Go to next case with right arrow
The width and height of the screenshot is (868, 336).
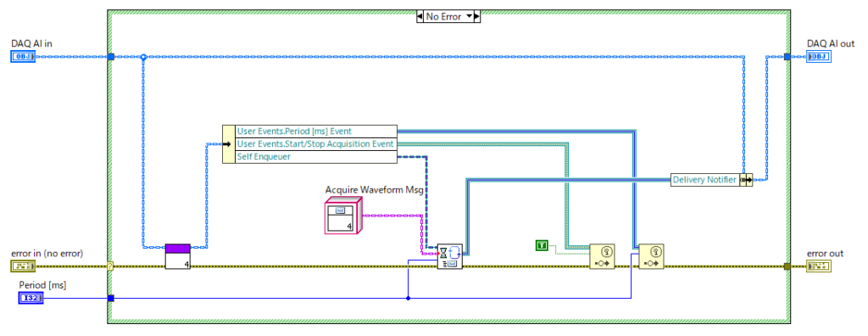(x=477, y=17)
